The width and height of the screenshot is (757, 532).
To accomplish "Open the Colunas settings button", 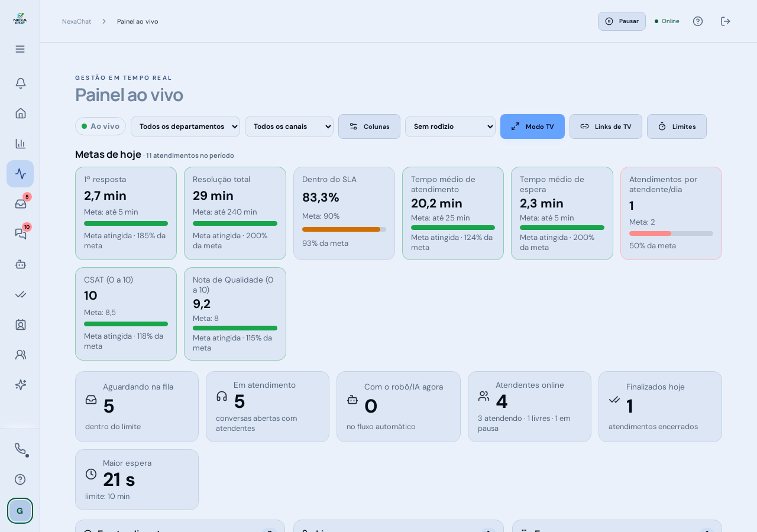I will 369,126.
